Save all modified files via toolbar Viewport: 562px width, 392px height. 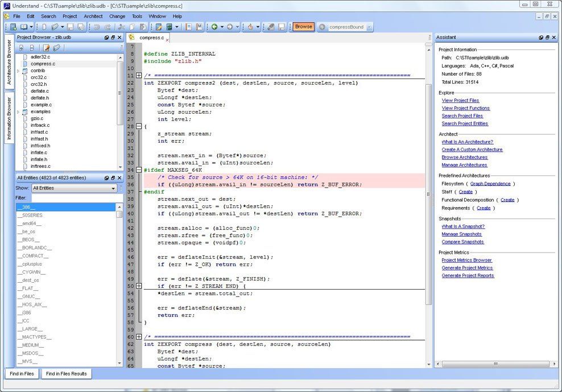(x=81, y=27)
